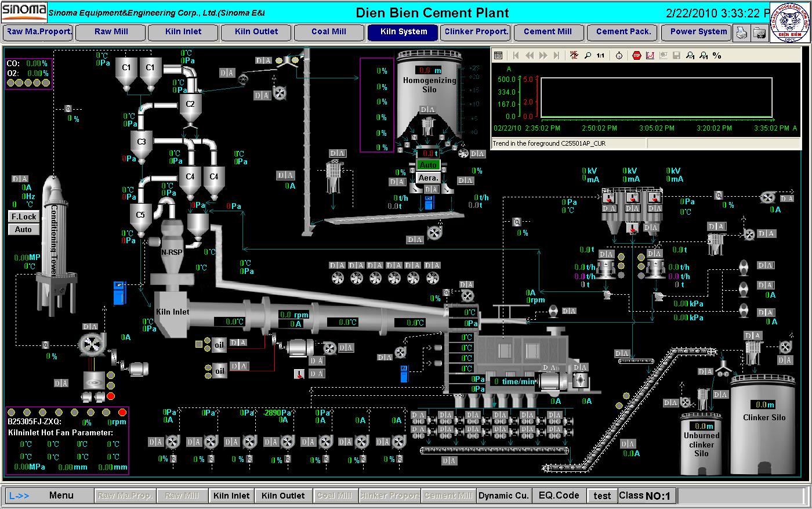The width and height of the screenshot is (812, 509).
Task: Select previous trend curve to foreground
Action: click(x=690, y=55)
